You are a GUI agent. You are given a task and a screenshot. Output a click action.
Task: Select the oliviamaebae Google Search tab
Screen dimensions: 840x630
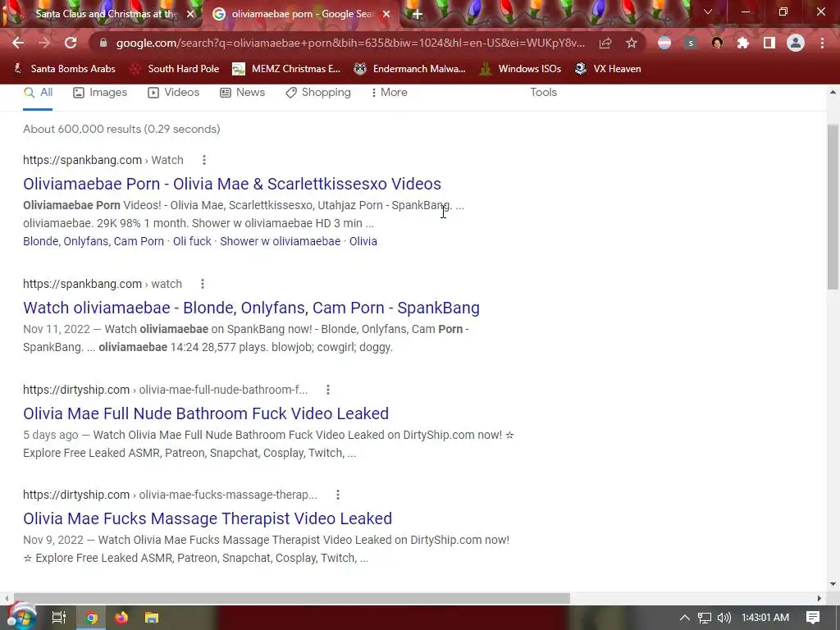click(303, 15)
